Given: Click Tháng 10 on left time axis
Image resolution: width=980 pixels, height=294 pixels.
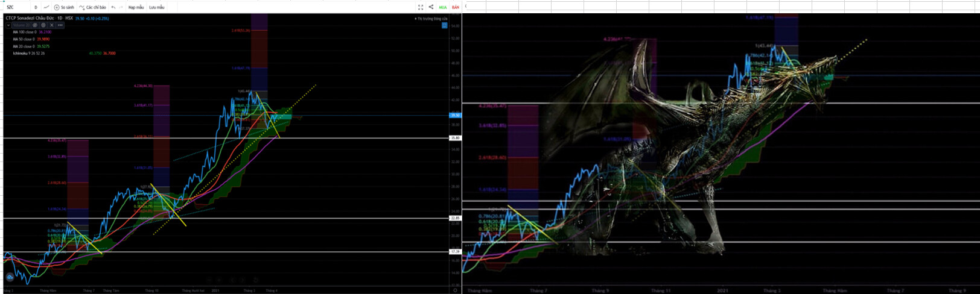Looking at the screenshot, I should click(x=151, y=290).
